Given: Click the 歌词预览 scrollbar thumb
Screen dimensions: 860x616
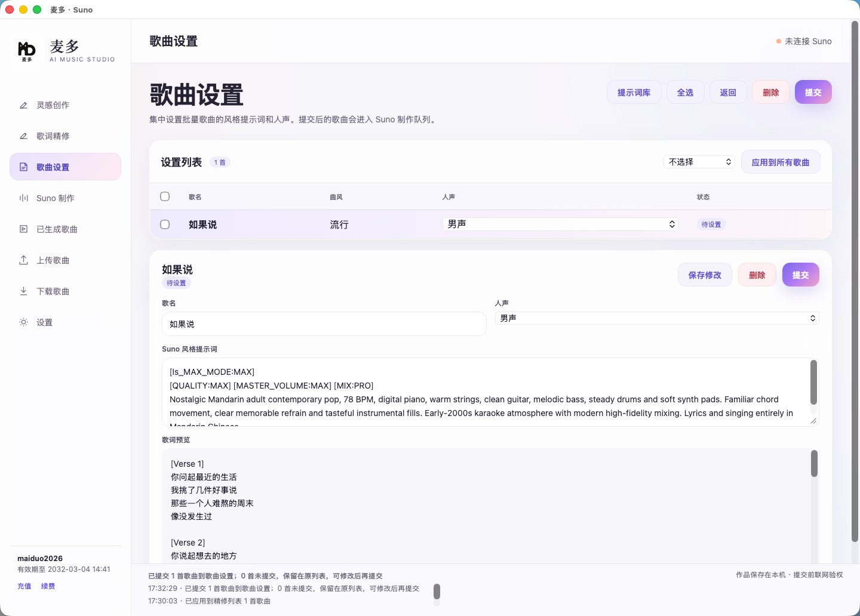Looking at the screenshot, I should [x=814, y=464].
